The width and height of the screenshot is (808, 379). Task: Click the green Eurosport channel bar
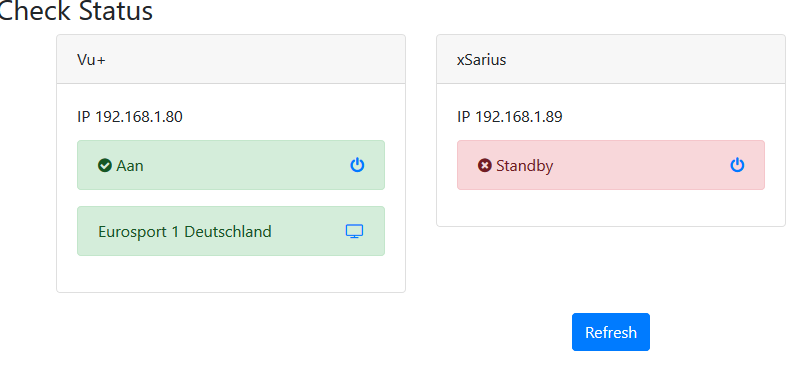[x=231, y=231]
